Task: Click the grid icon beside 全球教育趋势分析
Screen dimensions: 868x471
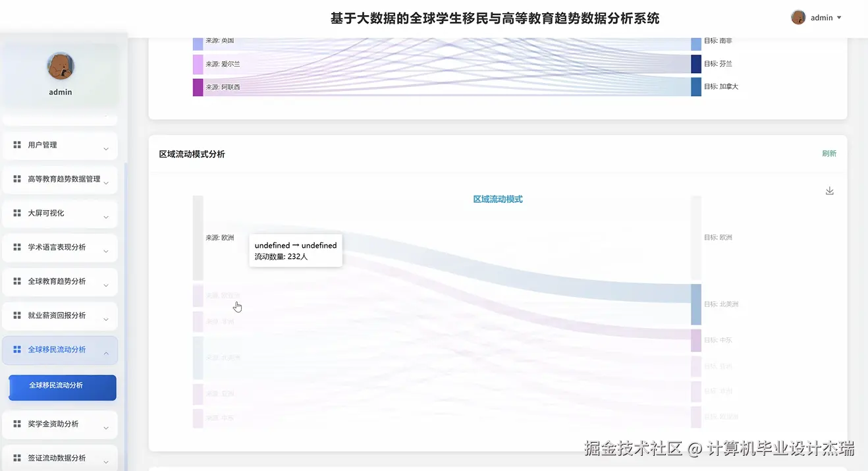Action: pyautogui.click(x=17, y=281)
